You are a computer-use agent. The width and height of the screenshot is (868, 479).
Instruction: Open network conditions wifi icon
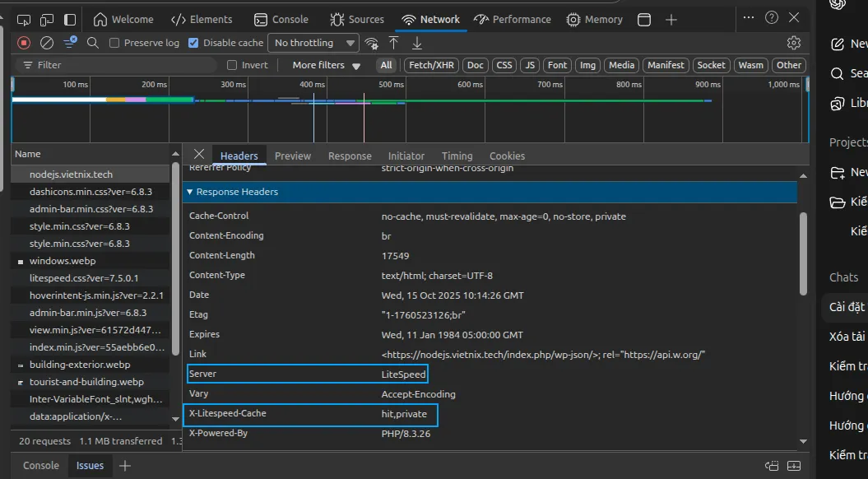tap(372, 43)
